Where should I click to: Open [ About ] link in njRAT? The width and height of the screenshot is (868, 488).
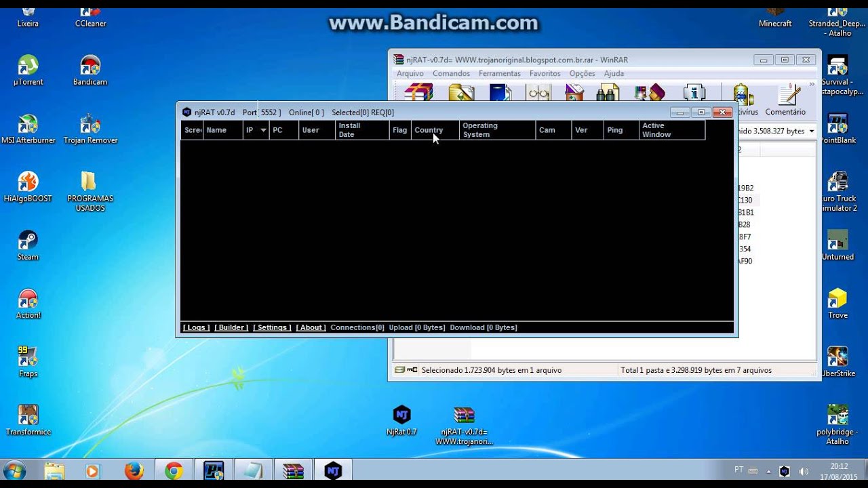coord(311,327)
